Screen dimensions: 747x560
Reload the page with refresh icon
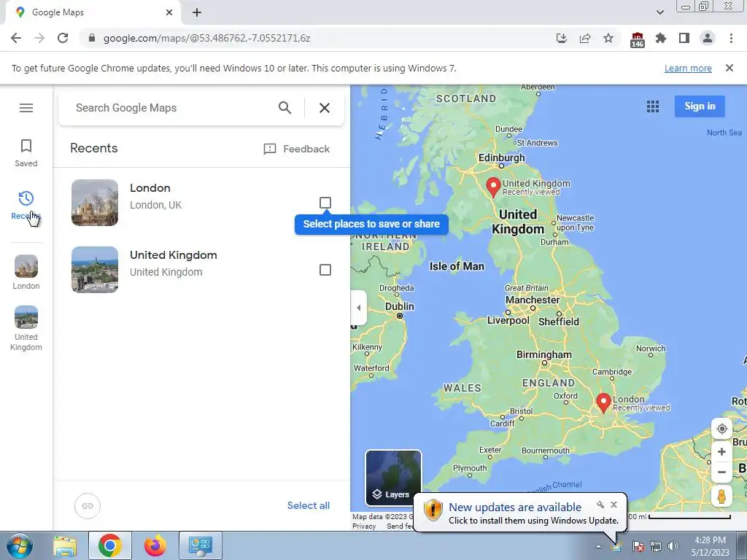pyautogui.click(x=63, y=38)
